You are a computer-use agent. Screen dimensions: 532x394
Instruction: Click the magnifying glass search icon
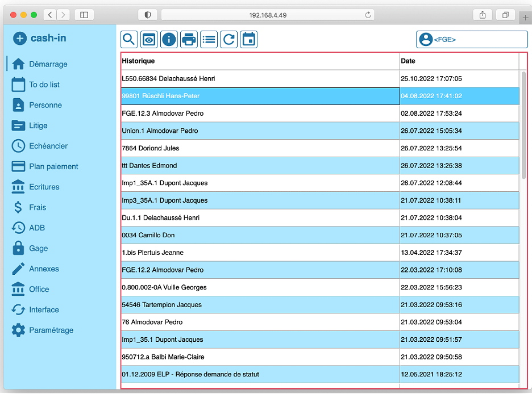coord(129,39)
